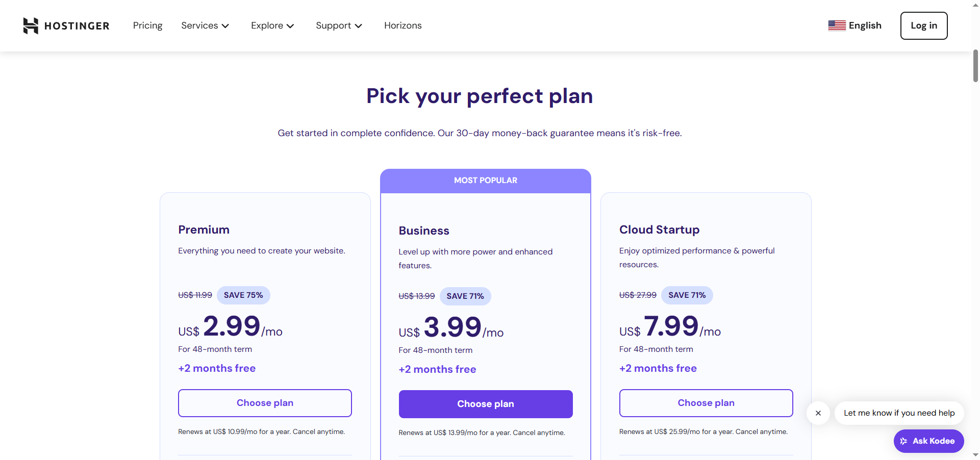Screen dimensions: 980x460
Task: Click the page vertical scrollbar thumb
Action: [x=975, y=66]
